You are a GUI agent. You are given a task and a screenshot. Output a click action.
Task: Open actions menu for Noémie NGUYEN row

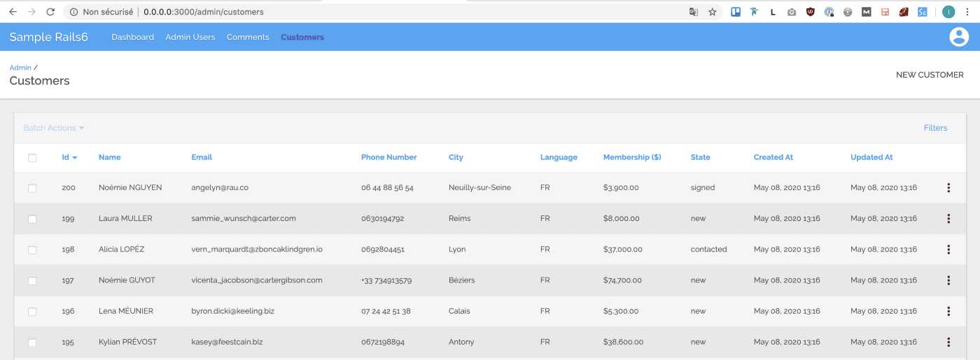click(x=948, y=188)
